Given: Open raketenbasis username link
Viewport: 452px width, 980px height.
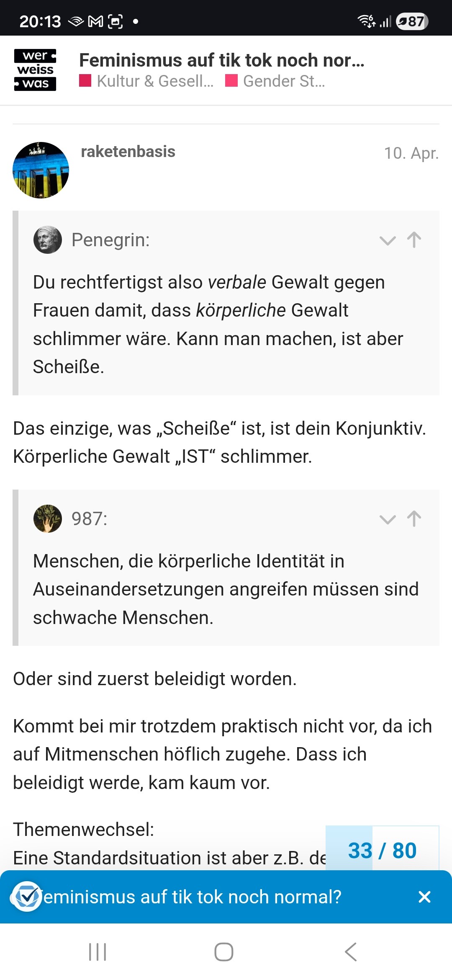Looking at the screenshot, I should [x=128, y=152].
